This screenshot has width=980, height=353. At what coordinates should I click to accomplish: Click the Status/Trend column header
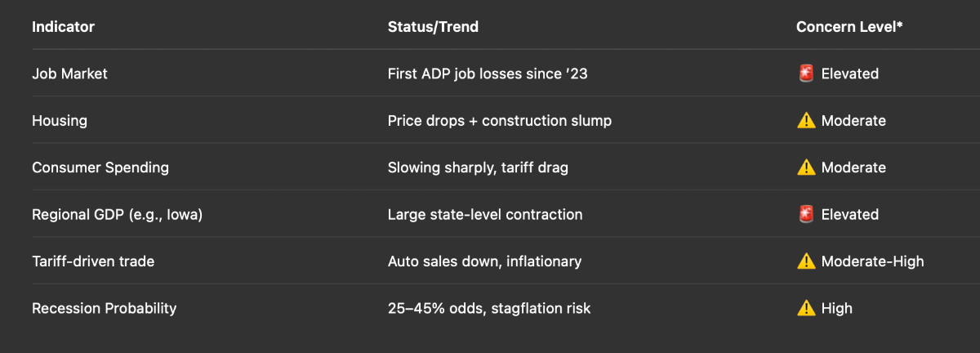(433, 27)
